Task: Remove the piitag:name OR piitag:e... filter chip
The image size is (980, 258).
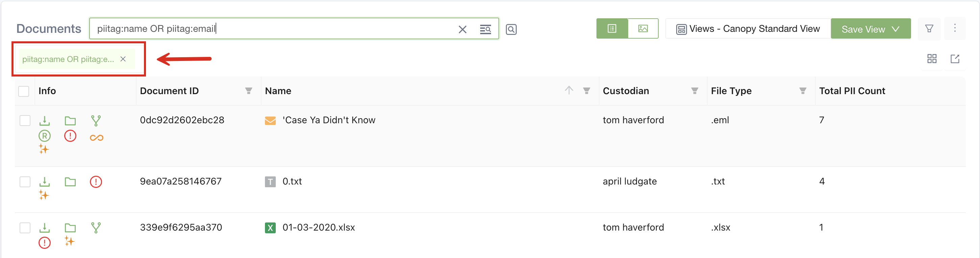Action: [x=123, y=59]
